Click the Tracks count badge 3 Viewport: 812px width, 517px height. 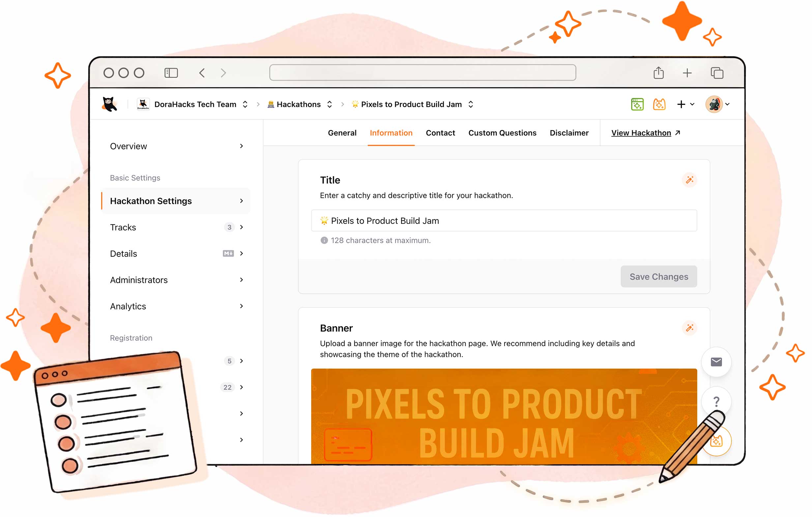(x=229, y=227)
